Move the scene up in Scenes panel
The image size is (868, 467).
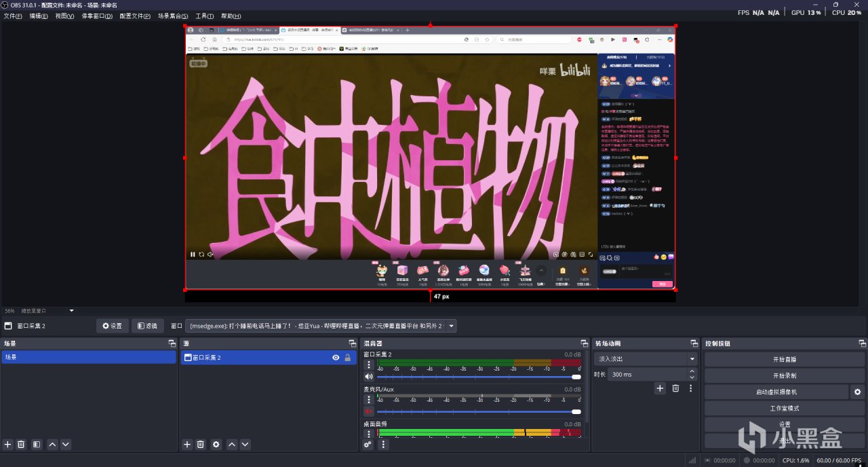[52, 445]
